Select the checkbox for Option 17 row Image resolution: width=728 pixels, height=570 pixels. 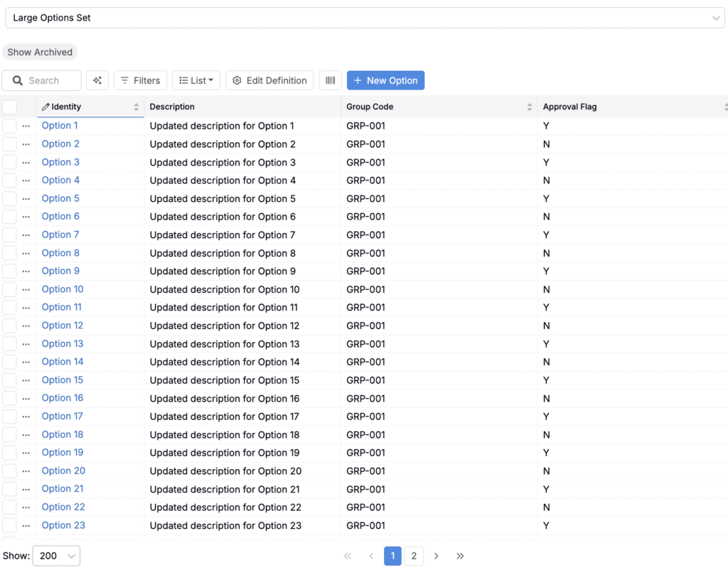10,416
